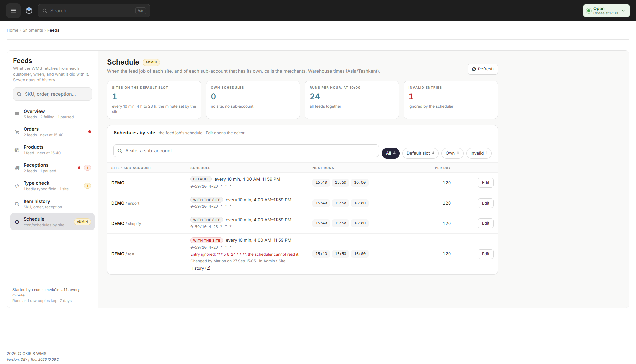Expand the Open status dropdown chevron
This screenshot has width=636, height=364.
tap(623, 11)
